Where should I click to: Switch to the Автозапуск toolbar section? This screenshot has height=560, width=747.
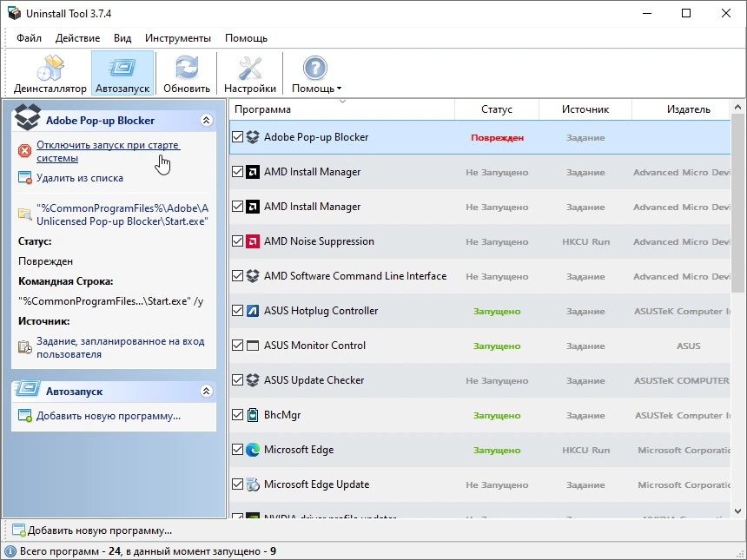[x=122, y=74]
